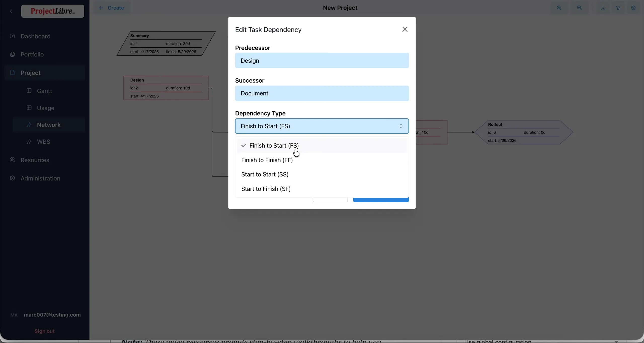Click the Resources people icon
The height and width of the screenshot is (343, 644).
tap(12, 160)
